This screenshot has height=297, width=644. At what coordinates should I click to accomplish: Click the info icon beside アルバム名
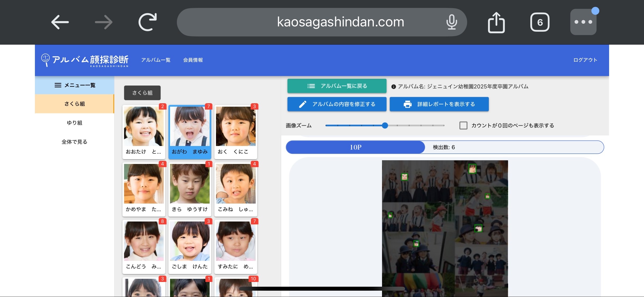click(393, 87)
